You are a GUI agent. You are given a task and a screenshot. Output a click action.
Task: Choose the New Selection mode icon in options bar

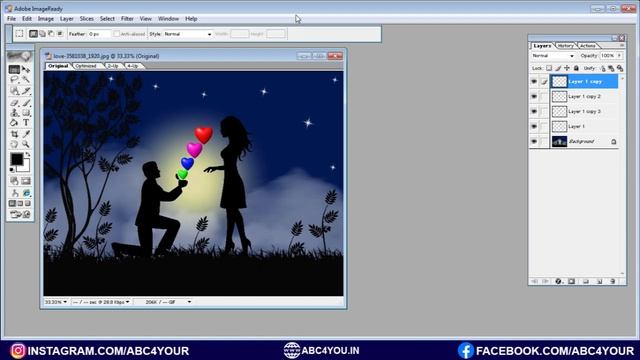pos(33,34)
